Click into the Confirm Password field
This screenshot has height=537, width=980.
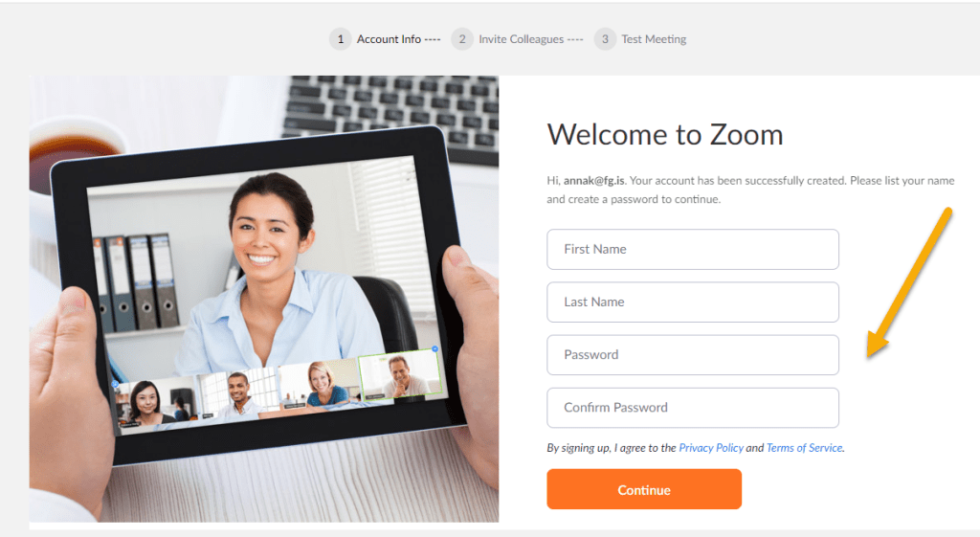click(x=693, y=408)
